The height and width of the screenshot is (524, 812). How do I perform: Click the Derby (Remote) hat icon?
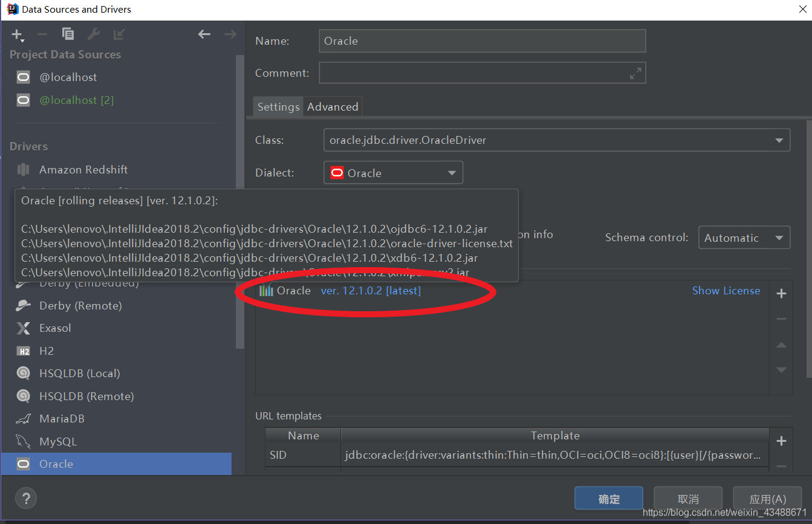(23, 306)
